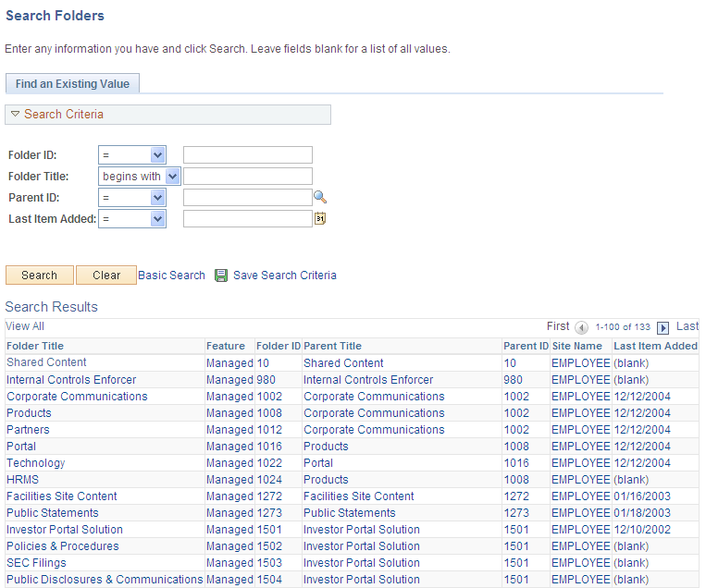Screen dimensions: 706x588
Task: Open the Last Item Added calendar picker
Action: [x=320, y=219]
